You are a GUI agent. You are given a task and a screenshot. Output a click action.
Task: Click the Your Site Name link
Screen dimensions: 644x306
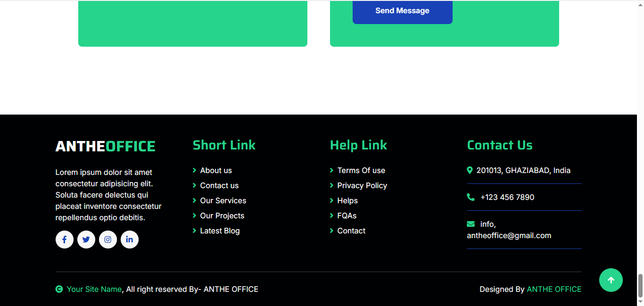pyautogui.click(x=94, y=289)
